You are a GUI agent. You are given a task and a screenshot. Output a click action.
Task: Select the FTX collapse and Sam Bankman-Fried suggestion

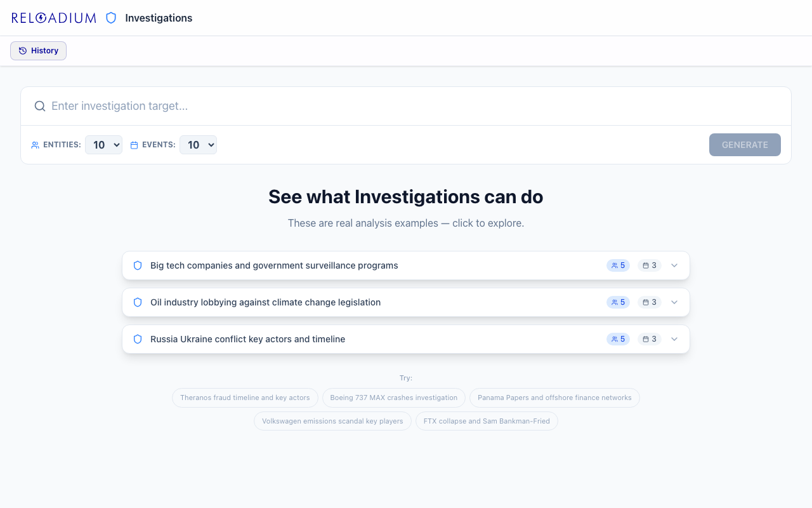pos(487,421)
